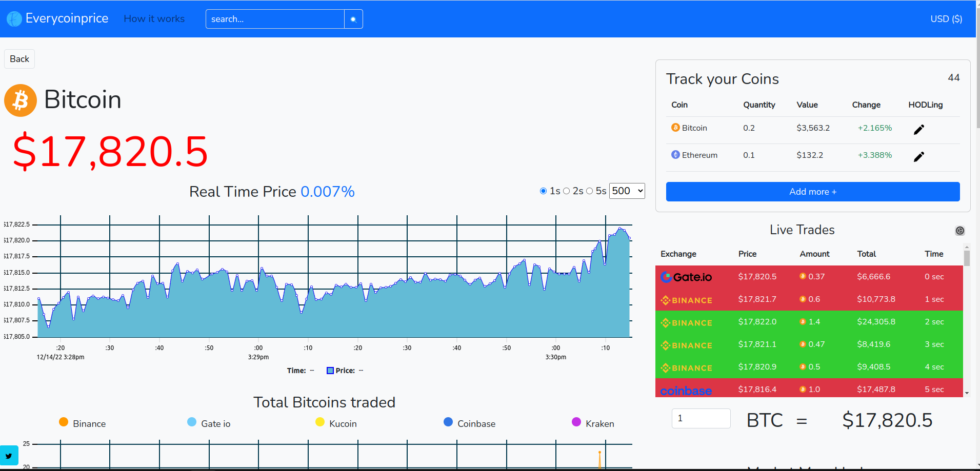Image resolution: width=980 pixels, height=471 pixels.
Task: Click the large $17,820.5 red price
Action: coord(110,152)
